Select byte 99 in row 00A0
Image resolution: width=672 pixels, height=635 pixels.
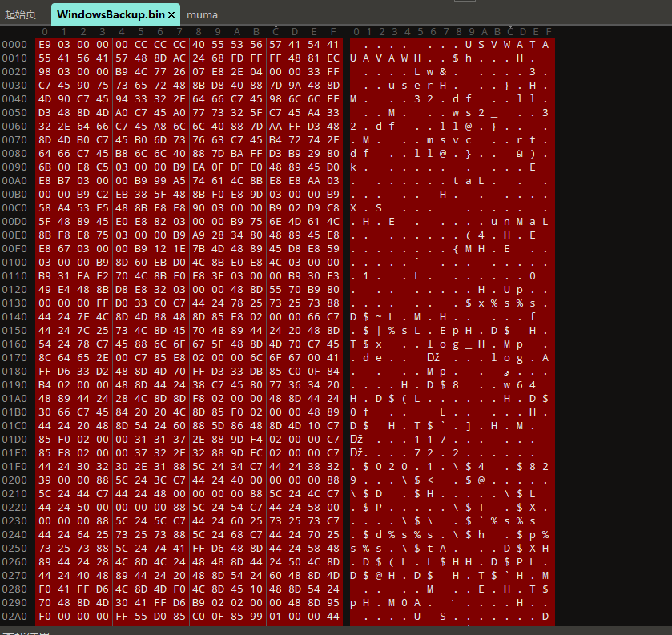[x=160, y=181]
